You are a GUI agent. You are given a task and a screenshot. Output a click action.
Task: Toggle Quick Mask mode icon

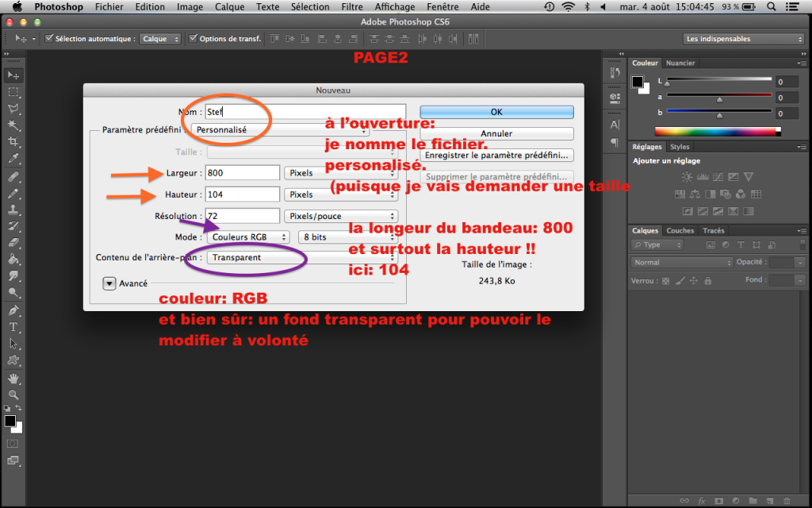[x=13, y=444]
